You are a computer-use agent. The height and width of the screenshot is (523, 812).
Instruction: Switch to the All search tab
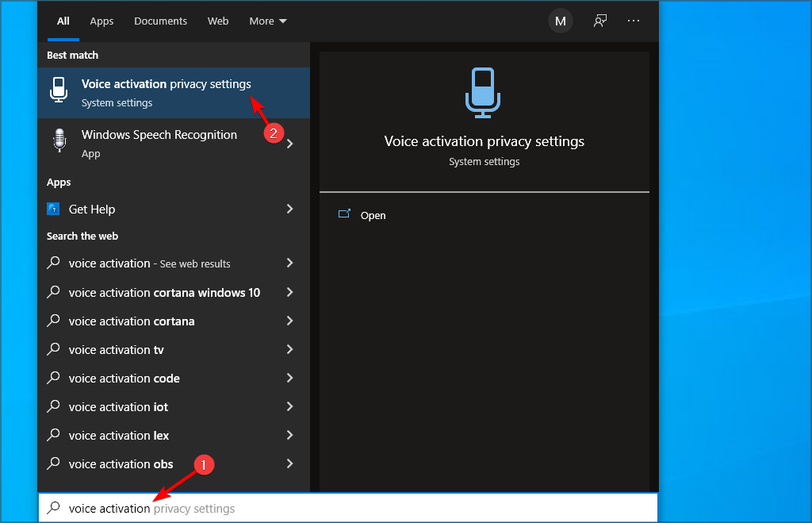pos(63,21)
